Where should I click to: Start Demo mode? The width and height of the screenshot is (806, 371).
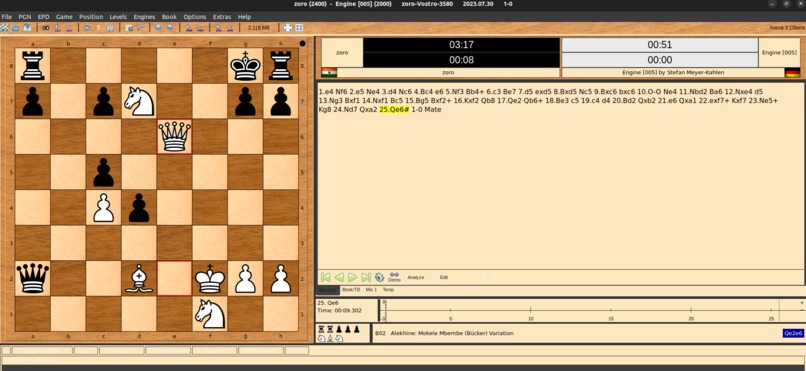point(394,277)
